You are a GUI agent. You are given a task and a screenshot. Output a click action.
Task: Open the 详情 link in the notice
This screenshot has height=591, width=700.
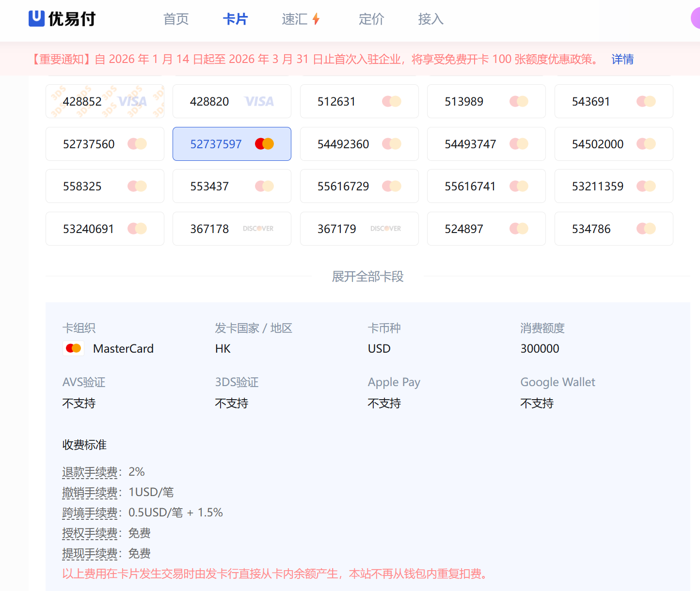tap(622, 59)
